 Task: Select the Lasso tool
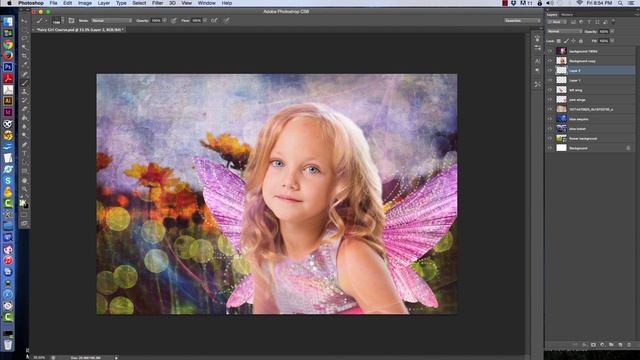tap(24, 38)
